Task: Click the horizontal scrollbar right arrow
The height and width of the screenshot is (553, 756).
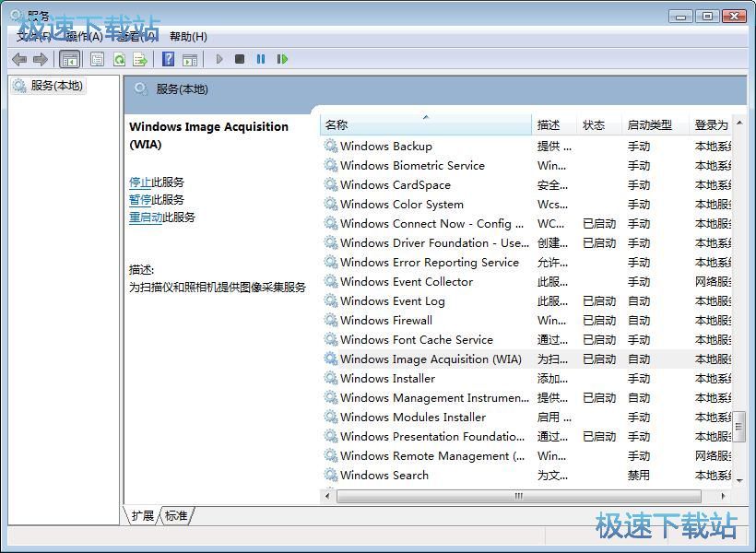Action: click(723, 496)
